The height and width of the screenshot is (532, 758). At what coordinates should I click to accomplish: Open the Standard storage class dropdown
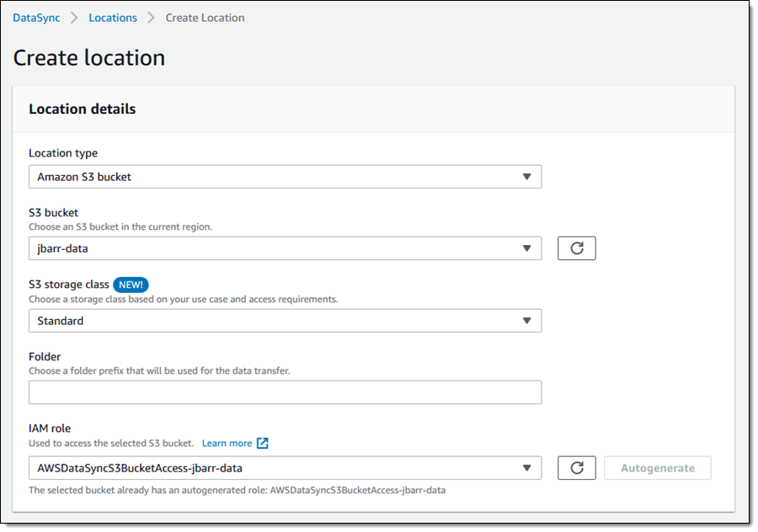click(285, 321)
